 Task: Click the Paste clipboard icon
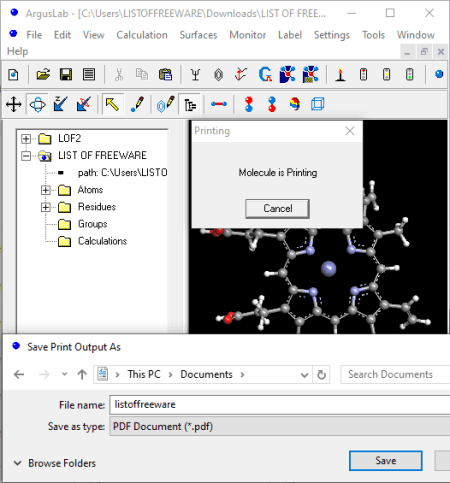pyautogui.click(x=165, y=74)
